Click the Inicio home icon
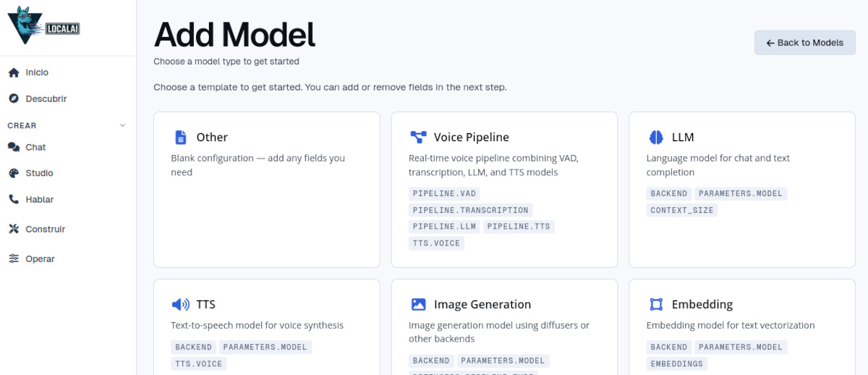The height and width of the screenshot is (375, 868). pyautogui.click(x=13, y=72)
